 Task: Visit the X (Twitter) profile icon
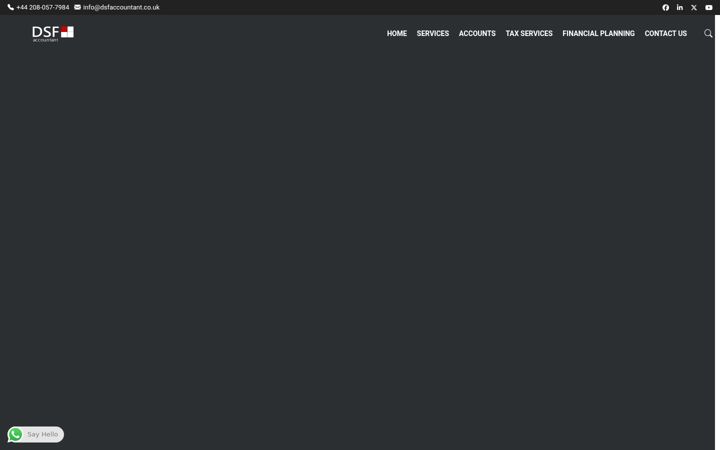694,7
